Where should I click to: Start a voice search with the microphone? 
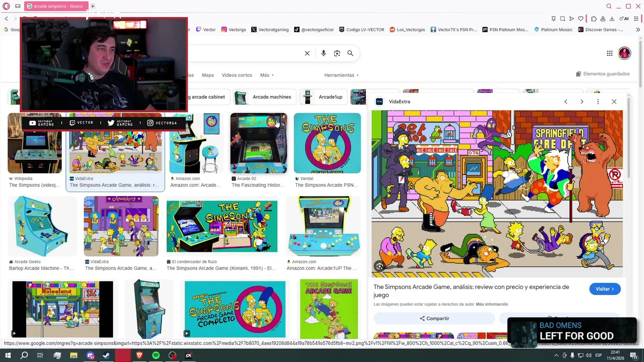coord(324,53)
